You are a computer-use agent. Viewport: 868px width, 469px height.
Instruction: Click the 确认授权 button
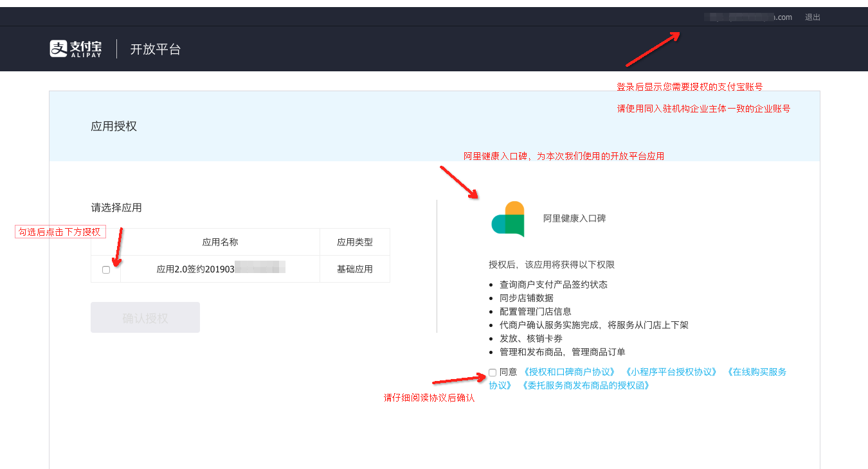(x=145, y=317)
